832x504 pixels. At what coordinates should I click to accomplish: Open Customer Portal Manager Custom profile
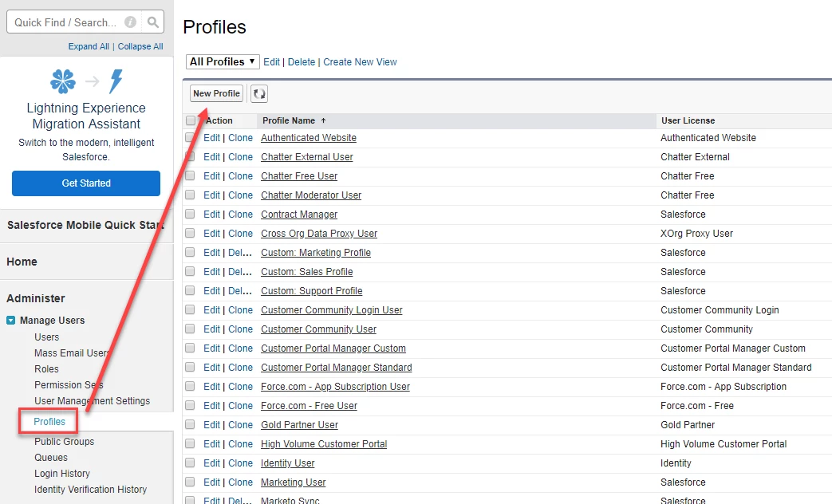coord(333,348)
